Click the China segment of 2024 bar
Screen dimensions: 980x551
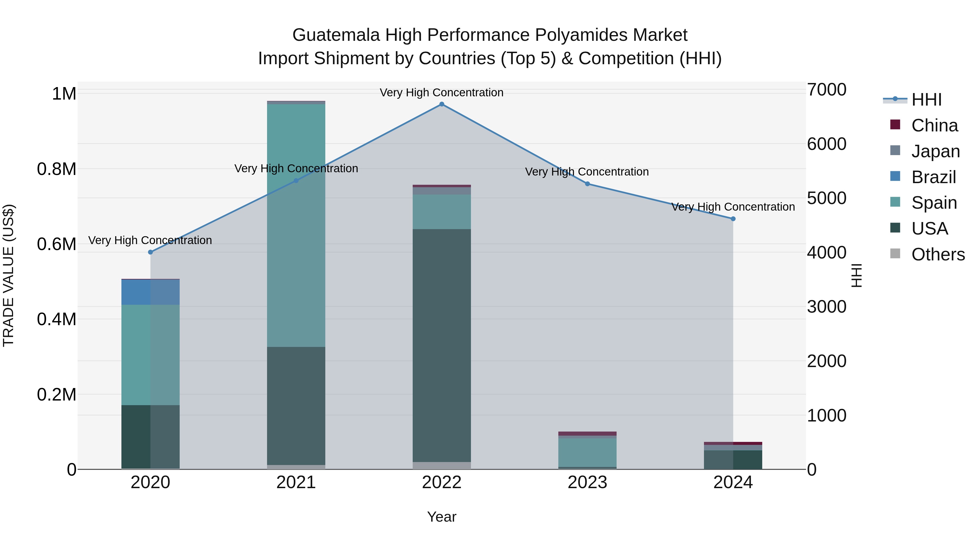733,444
